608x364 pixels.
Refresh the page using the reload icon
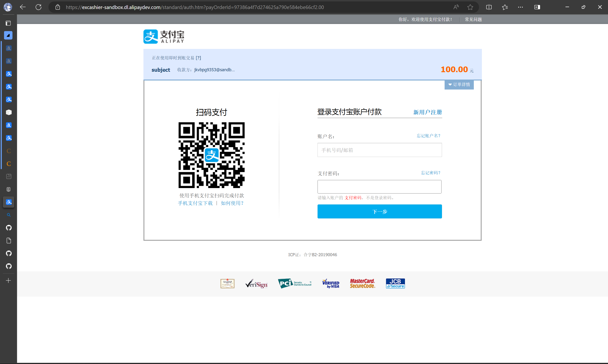tap(38, 7)
